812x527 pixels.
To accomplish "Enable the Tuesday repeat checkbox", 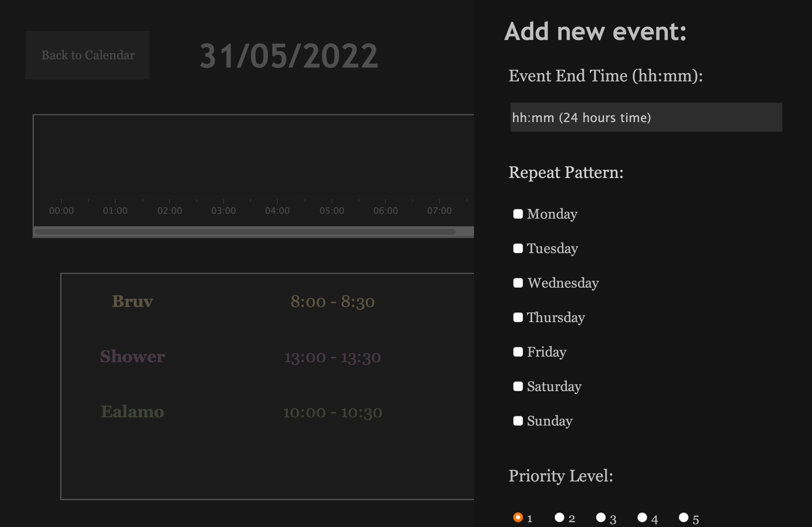I will [518, 248].
